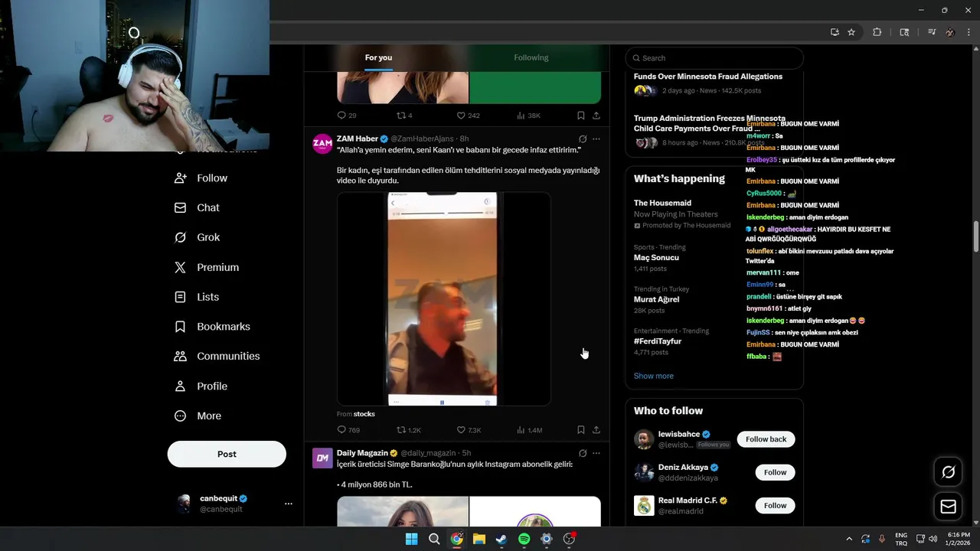Open Grok from the left sidebar
This screenshot has width=980, height=551.
tap(198, 237)
